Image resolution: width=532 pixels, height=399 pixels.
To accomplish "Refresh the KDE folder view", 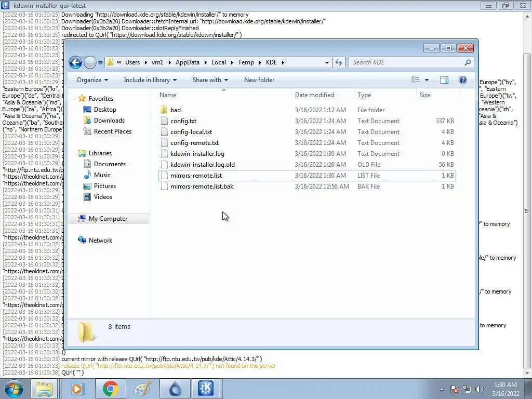I will pyautogui.click(x=339, y=62).
